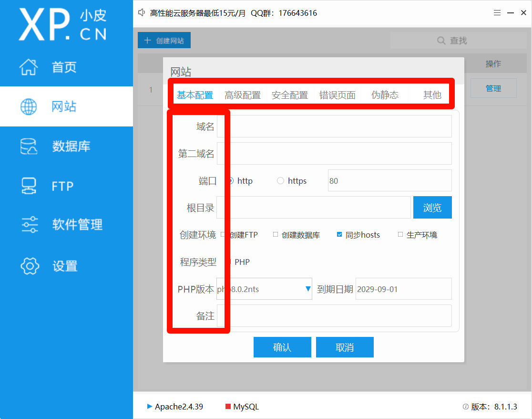
Task: Click the 版本: 8.1.1.3 text
Action: 494,407
